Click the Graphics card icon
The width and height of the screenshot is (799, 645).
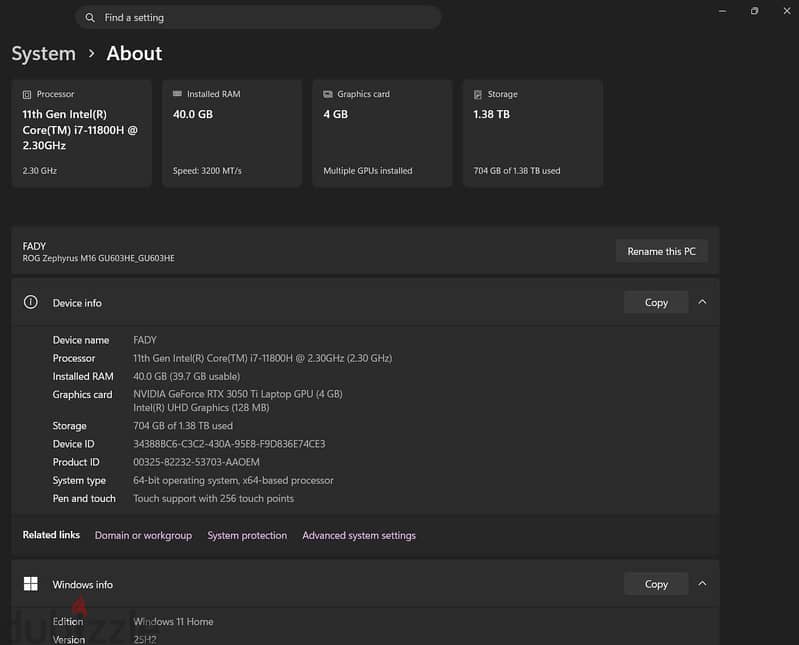click(328, 94)
